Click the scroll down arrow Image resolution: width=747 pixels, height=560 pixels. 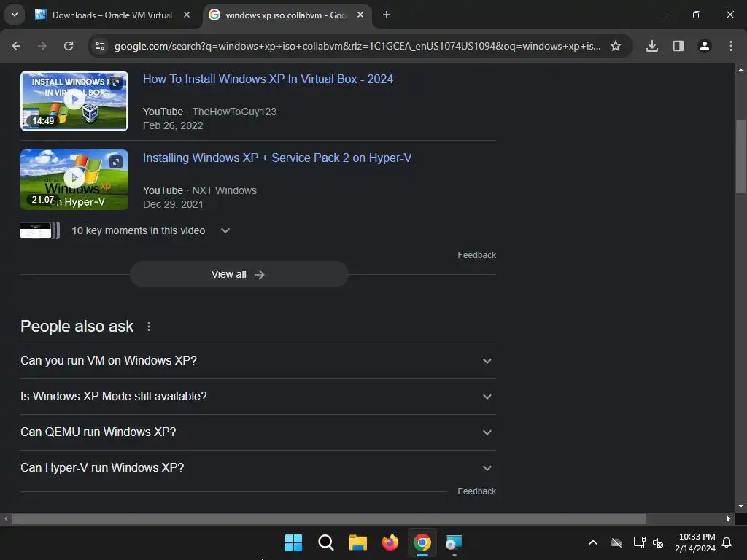740,506
